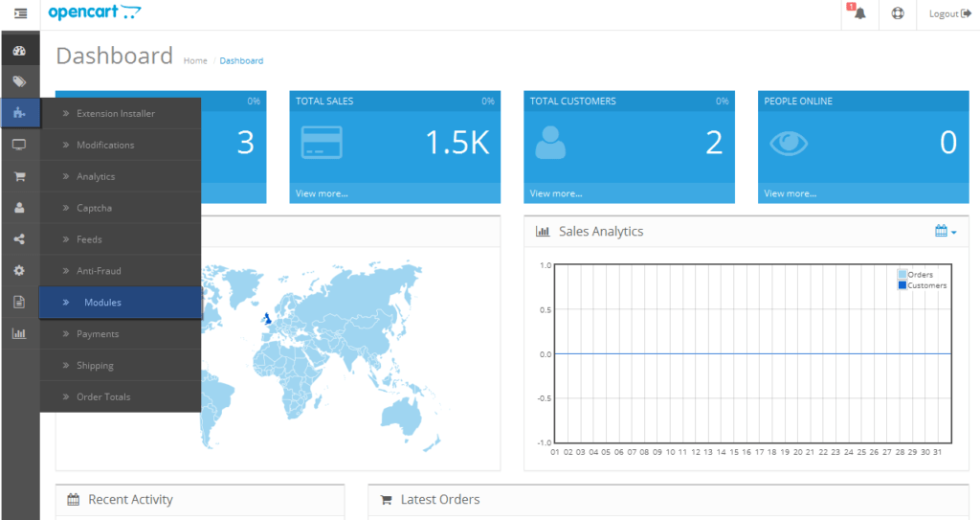This screenshot has width=980, height=520.
Task: Open the Catalog tags icon in sidebar
Action: (19, 81)
